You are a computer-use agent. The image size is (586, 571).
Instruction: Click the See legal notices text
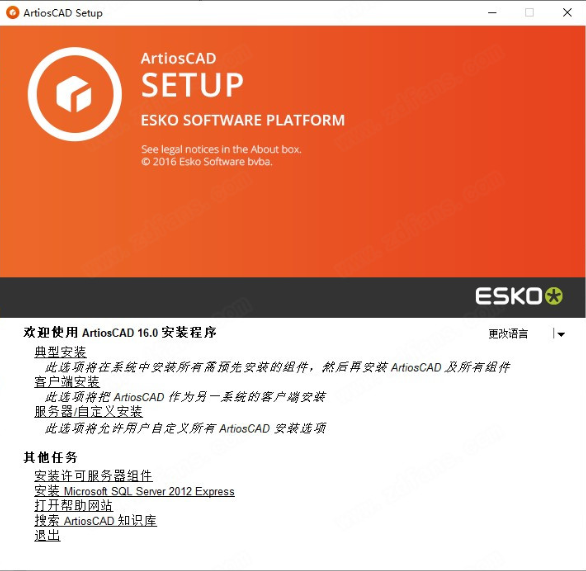[x=221, y=149]
